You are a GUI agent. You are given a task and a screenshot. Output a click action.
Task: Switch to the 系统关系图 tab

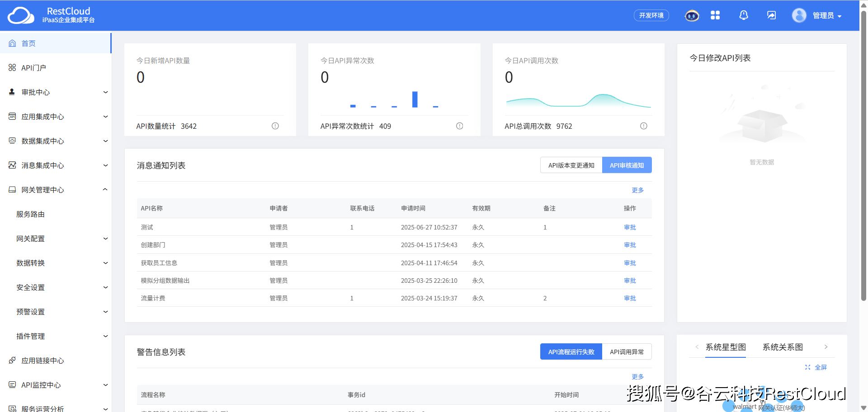coord(782,347)
